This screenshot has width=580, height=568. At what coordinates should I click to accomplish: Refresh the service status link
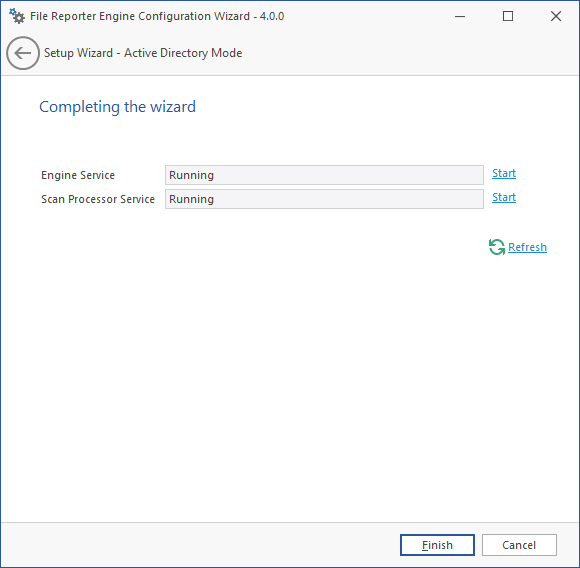pyautogui.click(x=527, y=247)
